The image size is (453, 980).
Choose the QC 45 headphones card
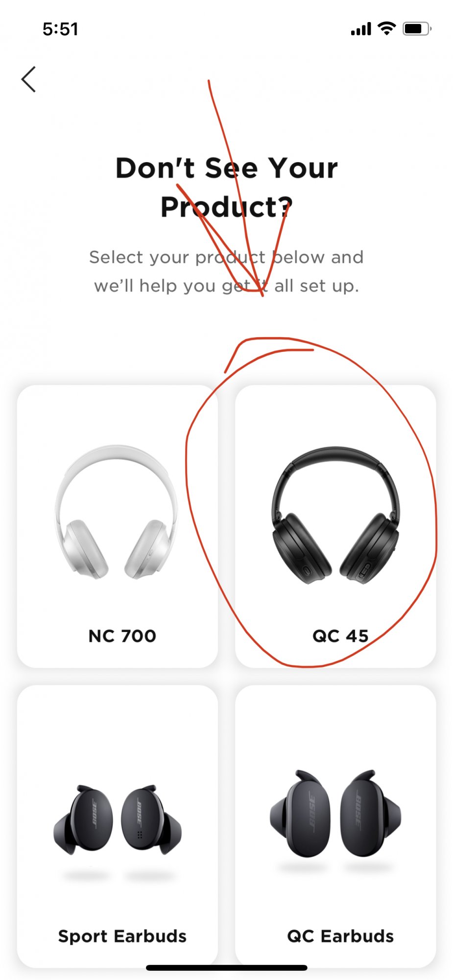pos(335,526)
